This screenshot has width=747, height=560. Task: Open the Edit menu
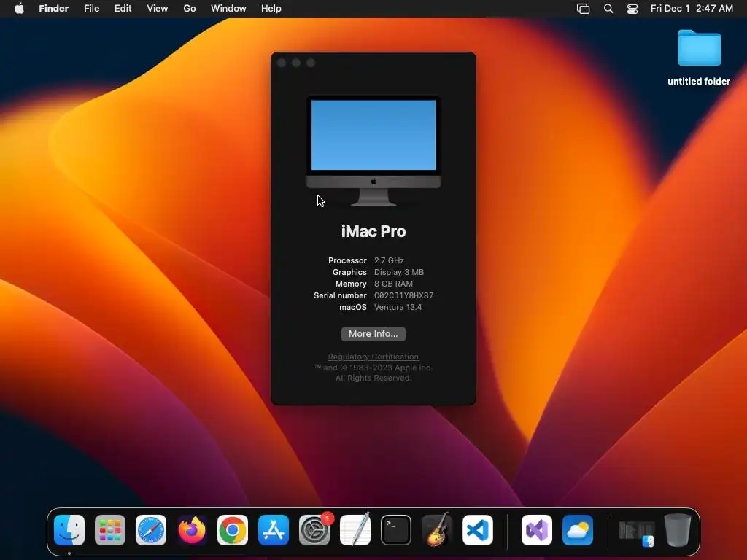[123, 9]
